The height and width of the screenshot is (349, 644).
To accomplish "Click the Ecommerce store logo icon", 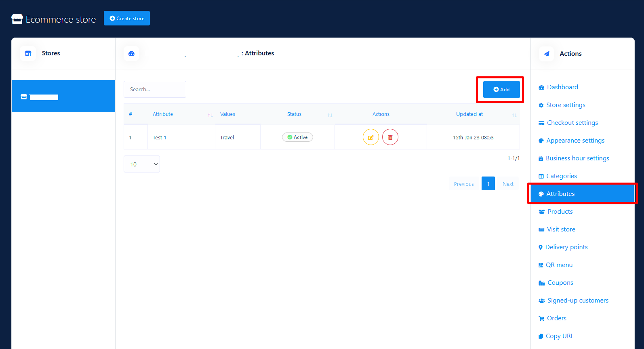I will click(17, 19).
